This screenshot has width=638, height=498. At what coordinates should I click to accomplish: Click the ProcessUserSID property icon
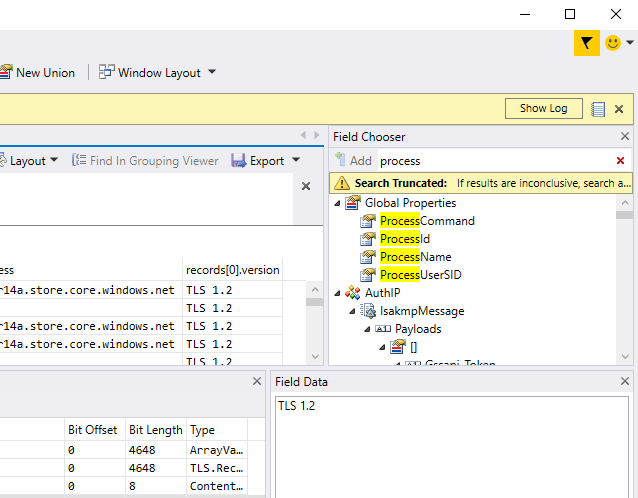click(x=368, y=275)
